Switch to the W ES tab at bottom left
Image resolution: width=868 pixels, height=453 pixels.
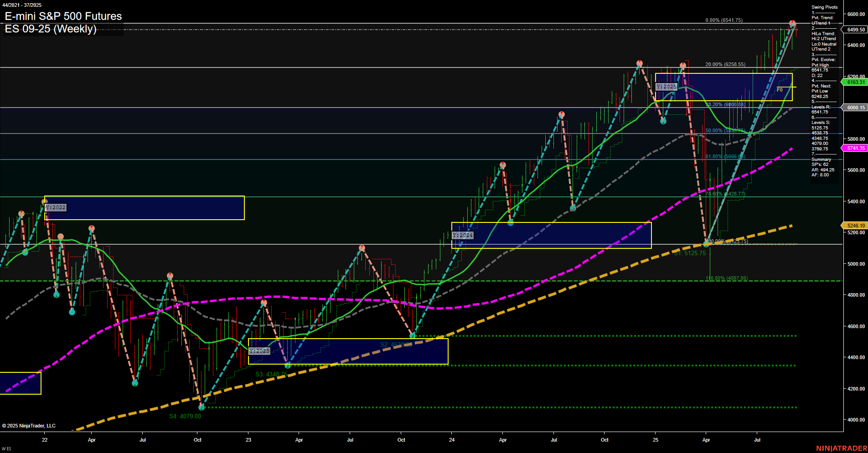click(6, 449)
